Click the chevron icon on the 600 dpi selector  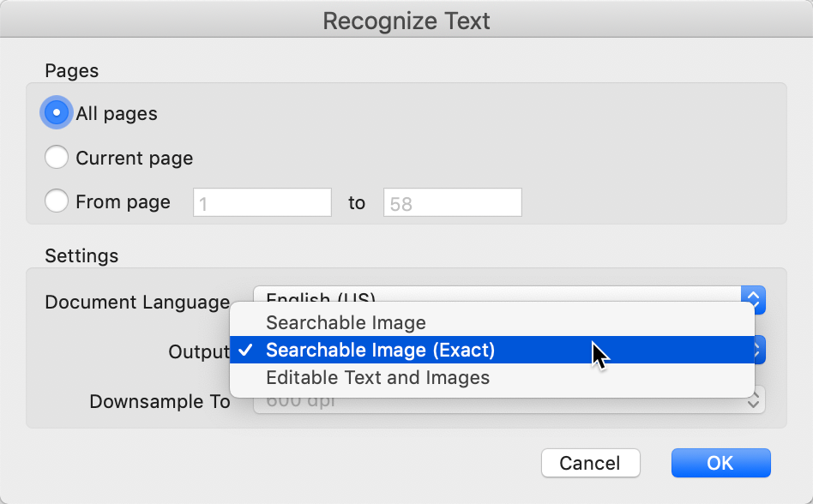[x=751, y=400]
